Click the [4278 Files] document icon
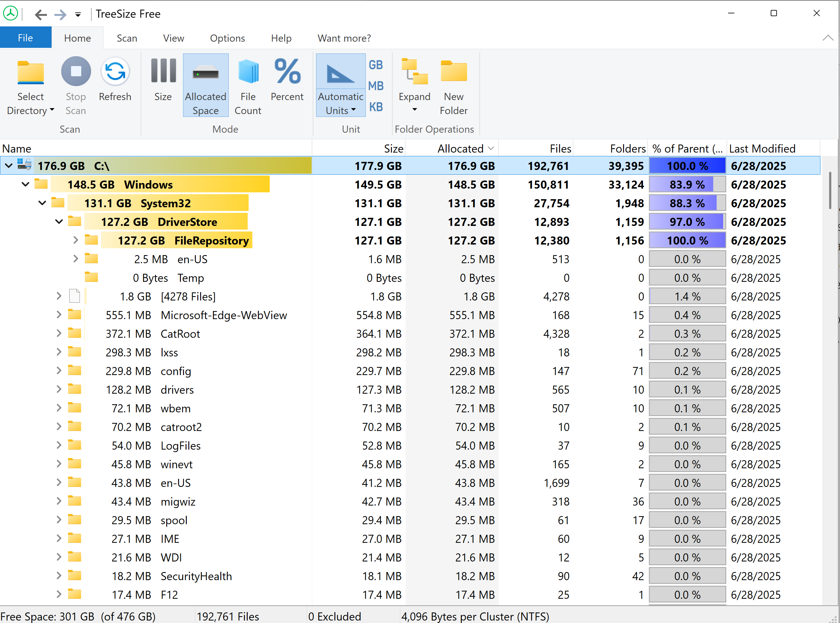This screenshot has height=623, width=840. click(x=75, y=296)
